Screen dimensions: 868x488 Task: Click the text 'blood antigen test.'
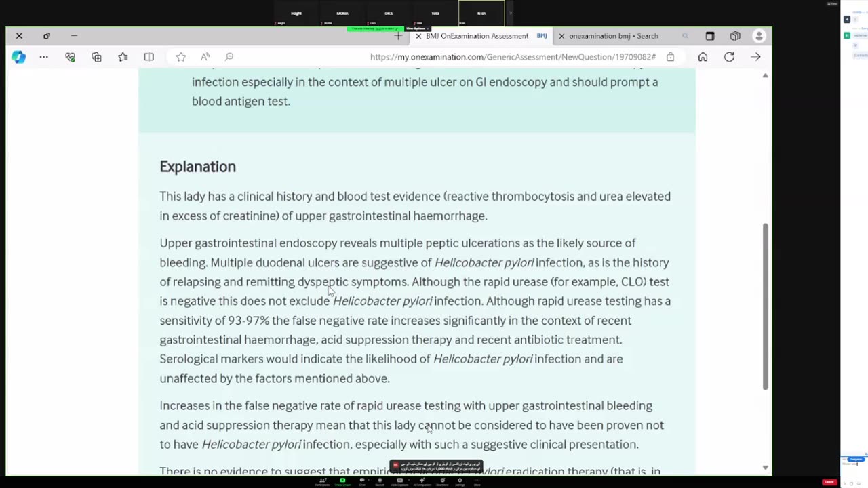(241, 101)
